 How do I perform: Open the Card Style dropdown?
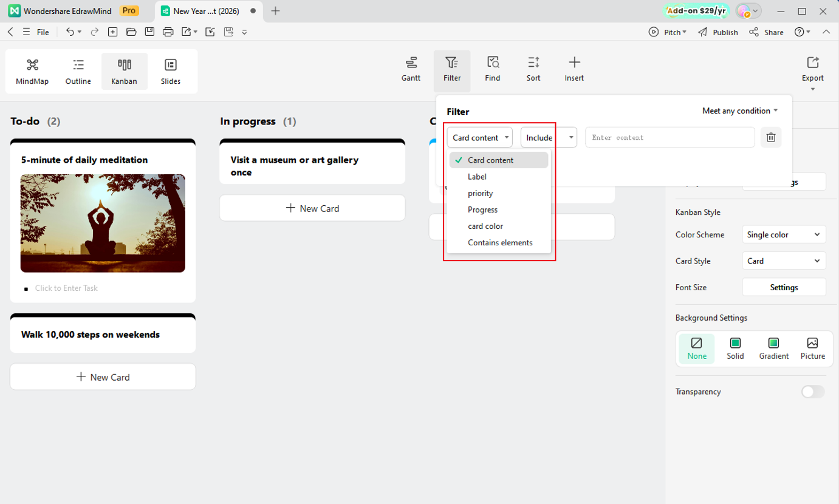coord(784,261)
